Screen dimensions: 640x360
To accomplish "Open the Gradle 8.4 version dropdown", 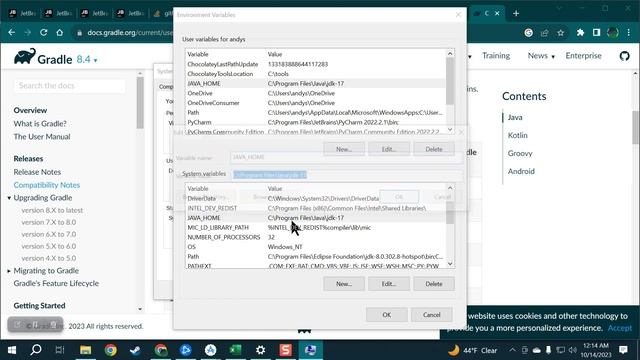I will 87,59.
